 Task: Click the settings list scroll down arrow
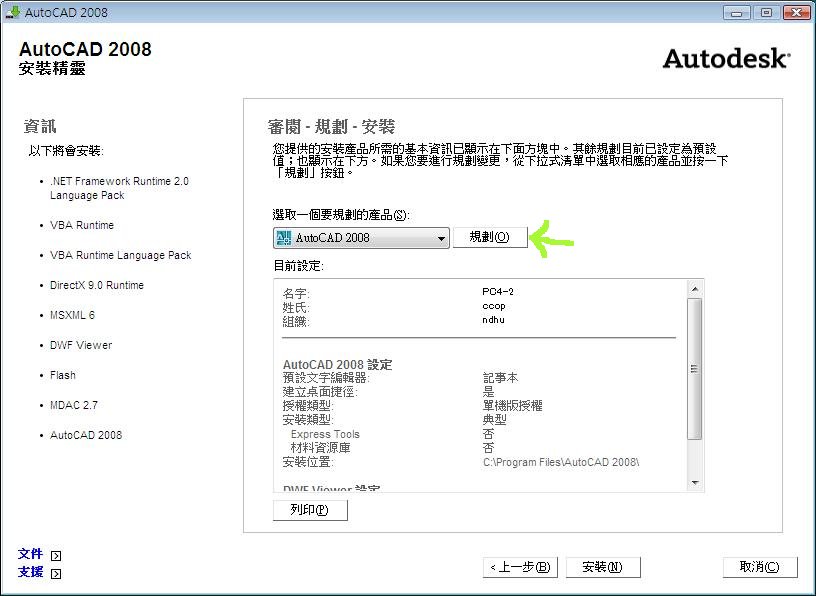[x=695, y=483]
